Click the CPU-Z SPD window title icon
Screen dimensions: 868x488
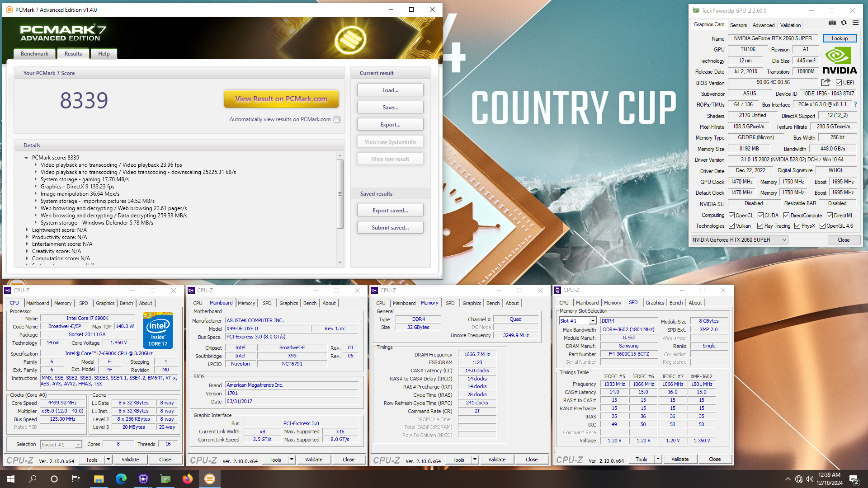(x=557, y=290)
